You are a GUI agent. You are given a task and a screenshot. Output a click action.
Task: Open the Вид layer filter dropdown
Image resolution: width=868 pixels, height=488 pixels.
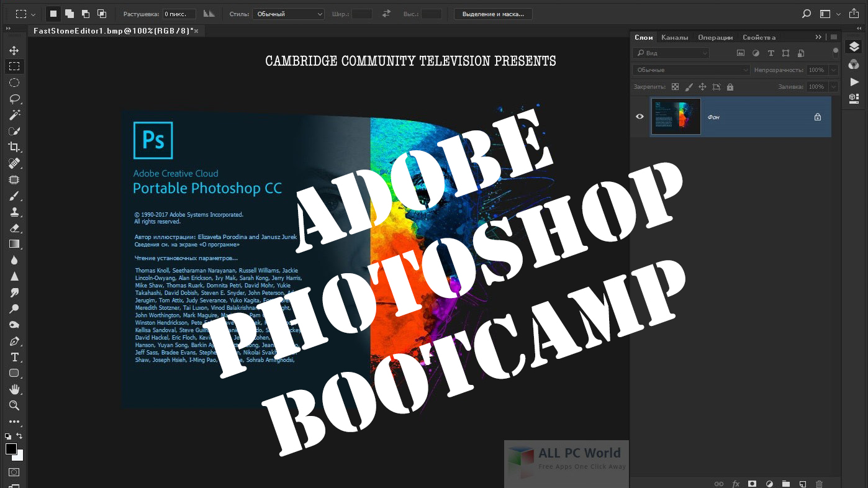point(671,53)
